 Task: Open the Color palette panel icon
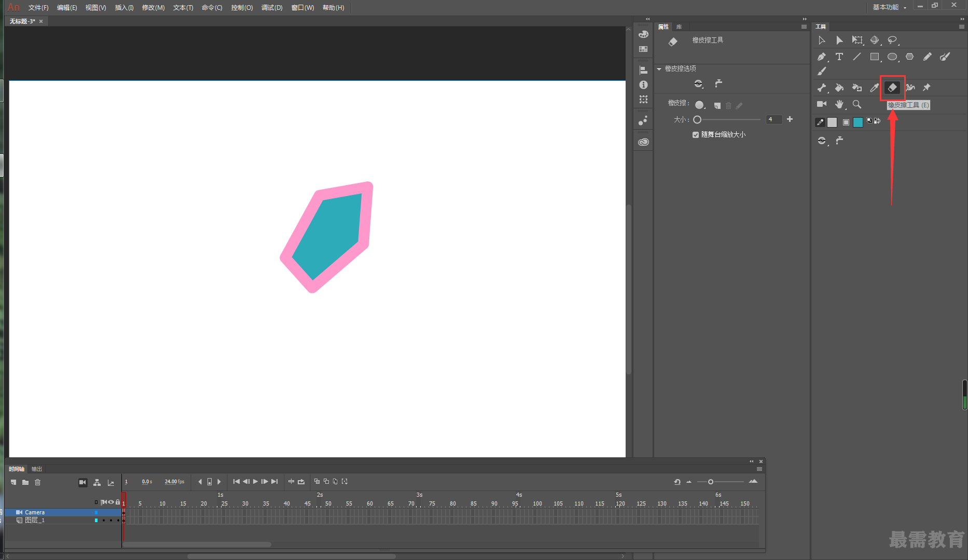pyautogui.click(x=643, y=34)
